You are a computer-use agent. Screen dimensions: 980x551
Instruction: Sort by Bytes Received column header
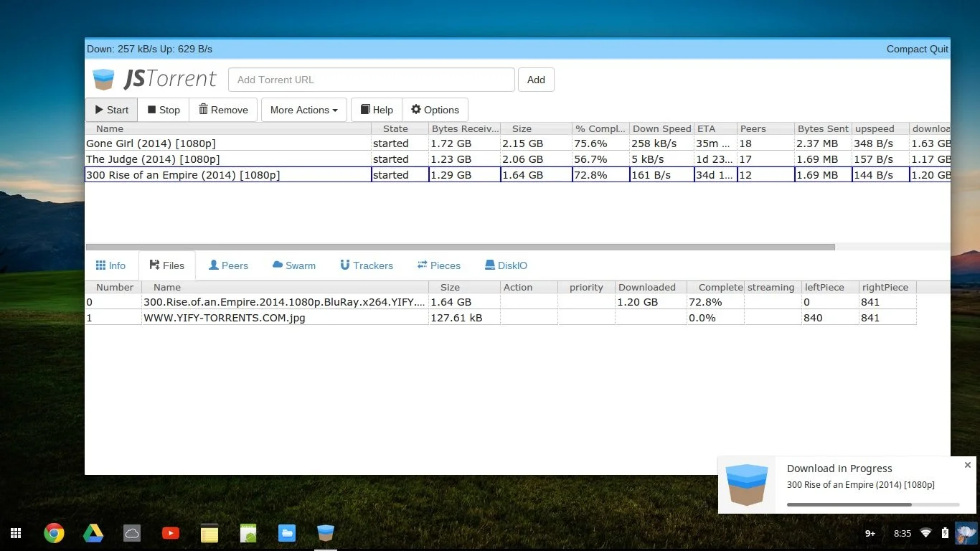click(x=464, y=128)
